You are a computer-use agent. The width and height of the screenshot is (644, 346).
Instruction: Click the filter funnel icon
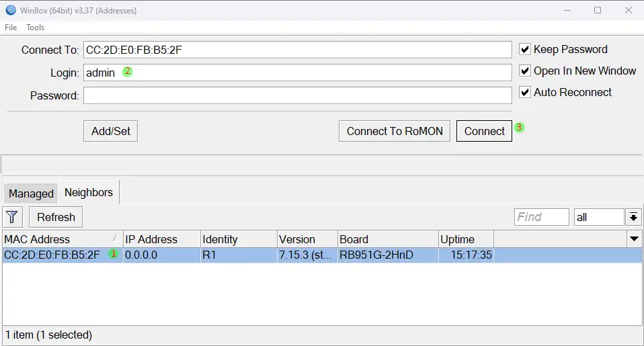[13, 217]
